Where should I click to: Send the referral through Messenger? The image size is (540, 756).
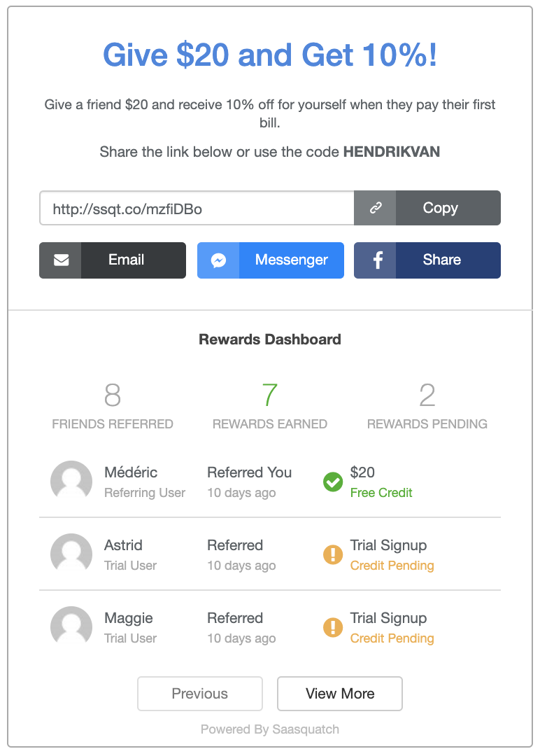(x=291, y=260)
